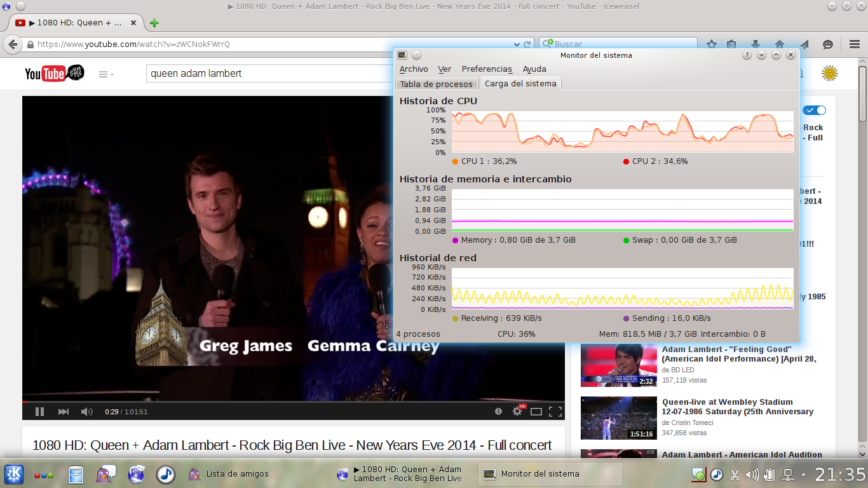Enter fullscreen video mode
The height and width of the screenshot is (488, 868).
tap(555, 412)
